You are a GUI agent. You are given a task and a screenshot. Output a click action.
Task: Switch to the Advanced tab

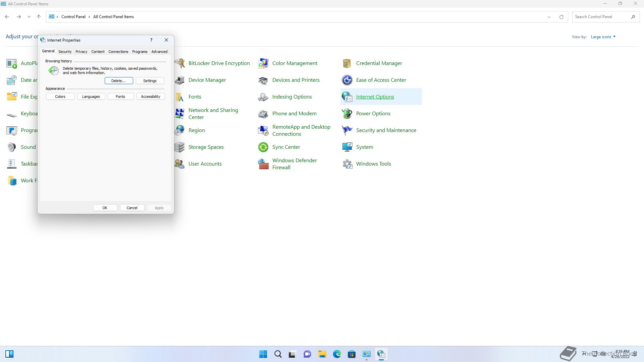tap(159, 52)
